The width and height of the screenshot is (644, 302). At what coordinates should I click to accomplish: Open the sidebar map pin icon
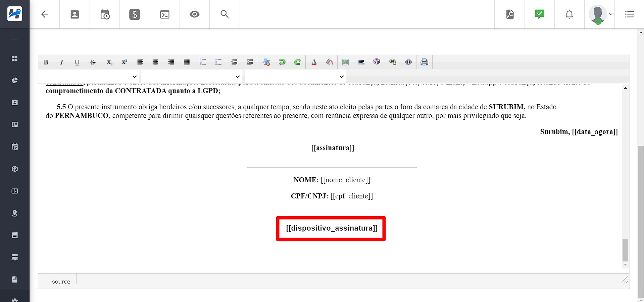click(15, 213)
